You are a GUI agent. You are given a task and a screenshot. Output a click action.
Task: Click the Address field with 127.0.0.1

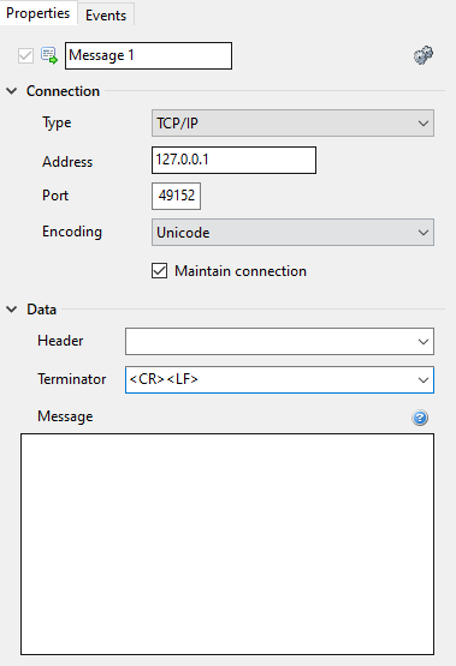[234, 160]
